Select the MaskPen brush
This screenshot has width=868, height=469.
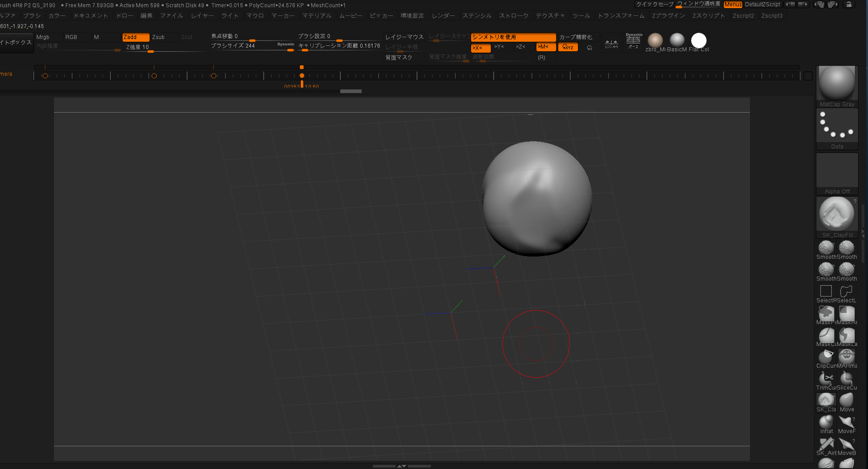coord(826,315)
